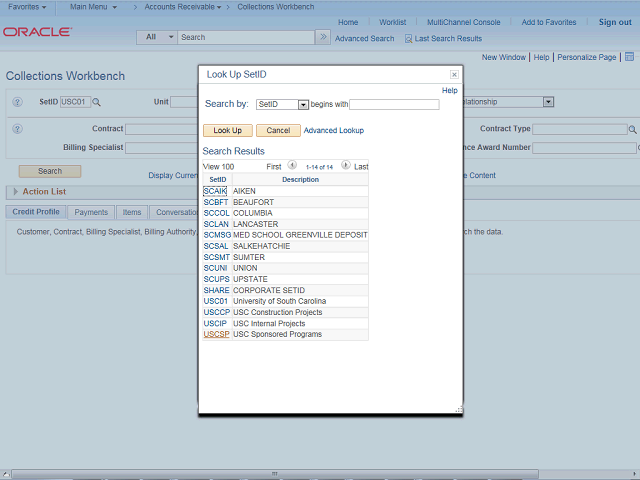This screenshot has height=480, width=640.
Task: Click the SetID lookup magnifier icon
Action: (97, 102)
